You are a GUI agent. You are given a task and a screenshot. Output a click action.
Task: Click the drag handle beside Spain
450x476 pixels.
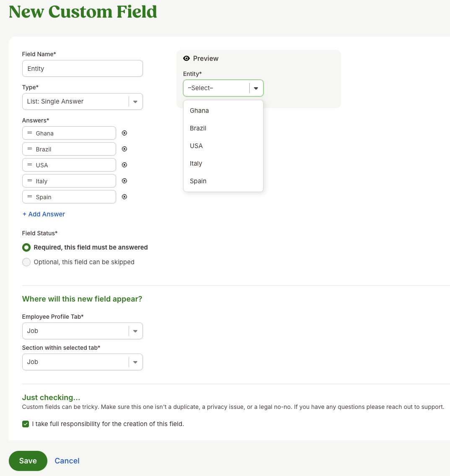(29, 197)
